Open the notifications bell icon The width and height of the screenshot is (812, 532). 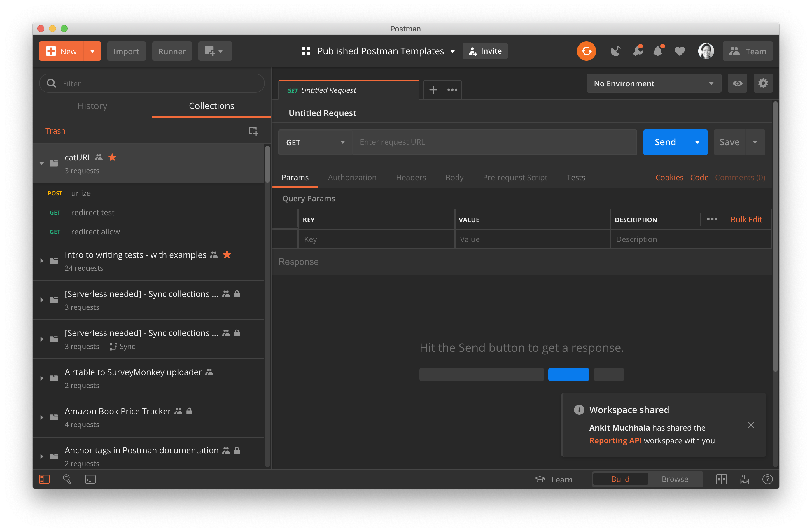click(658, 51)
